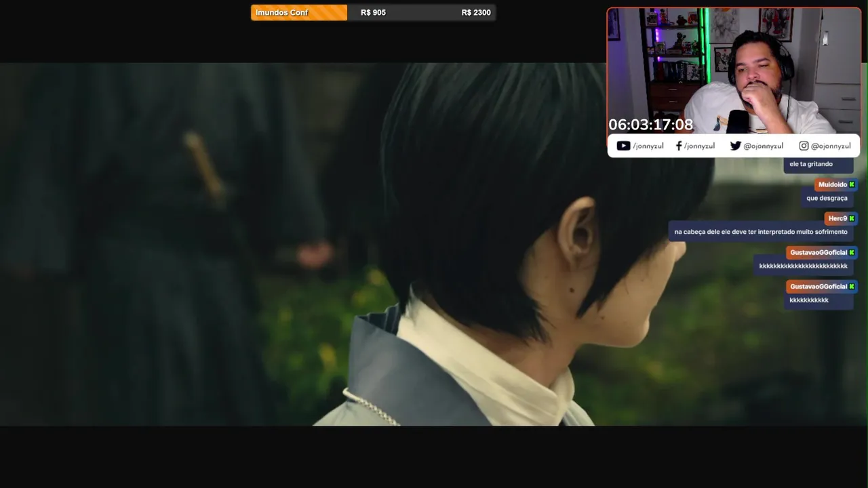The width and height of the screenshot is (868, 488).
Task: Click the Instagram icon in the social bar
Action: click(804, 146)
